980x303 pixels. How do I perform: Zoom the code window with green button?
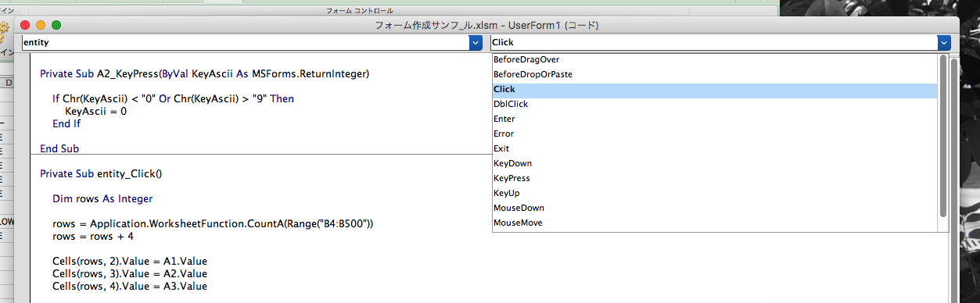click(56, 25)
